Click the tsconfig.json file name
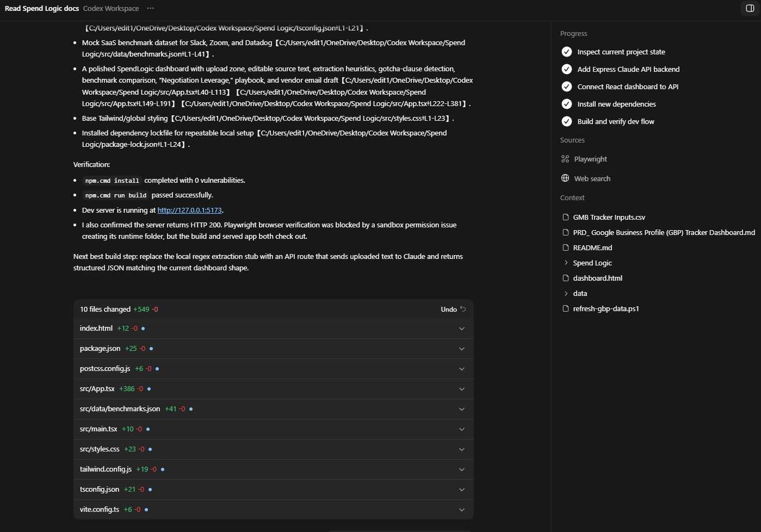Viewport: 761px width, 532px height. coord(100,490)
